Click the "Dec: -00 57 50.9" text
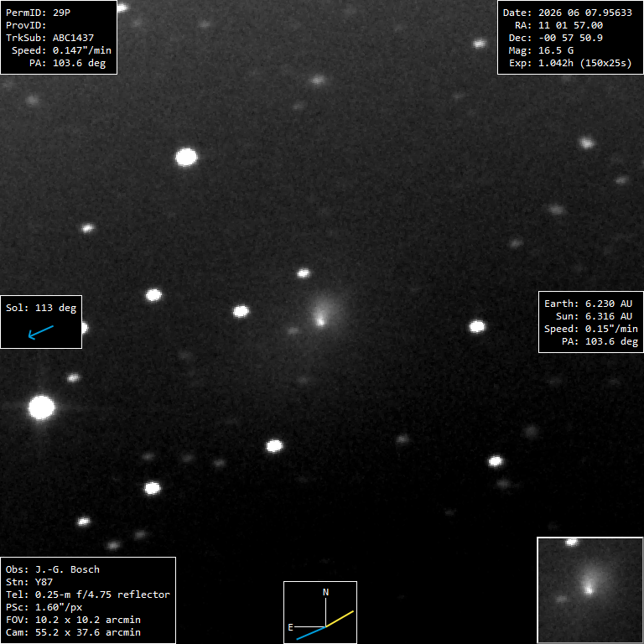Screen dimensions: 644x644 coord(556,38)
